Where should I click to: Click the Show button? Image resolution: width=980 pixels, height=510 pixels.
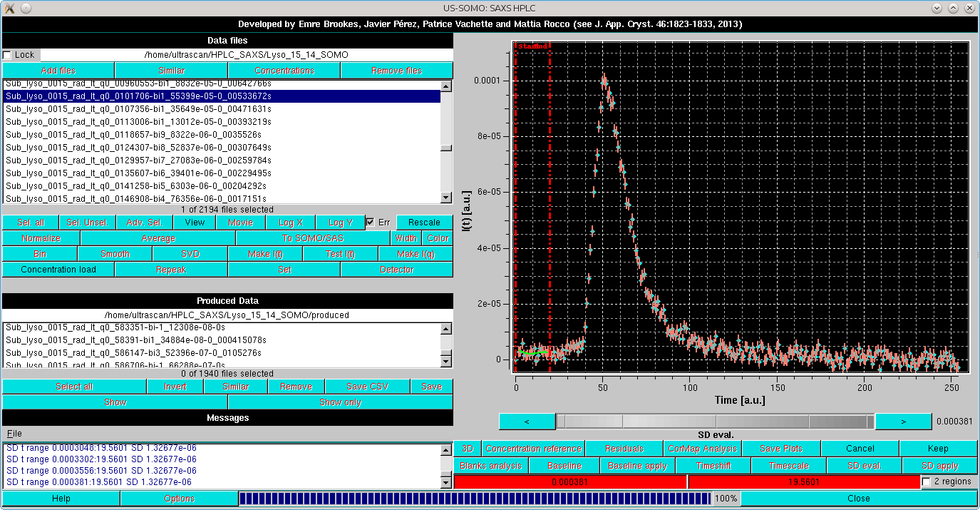click(115, 402)
